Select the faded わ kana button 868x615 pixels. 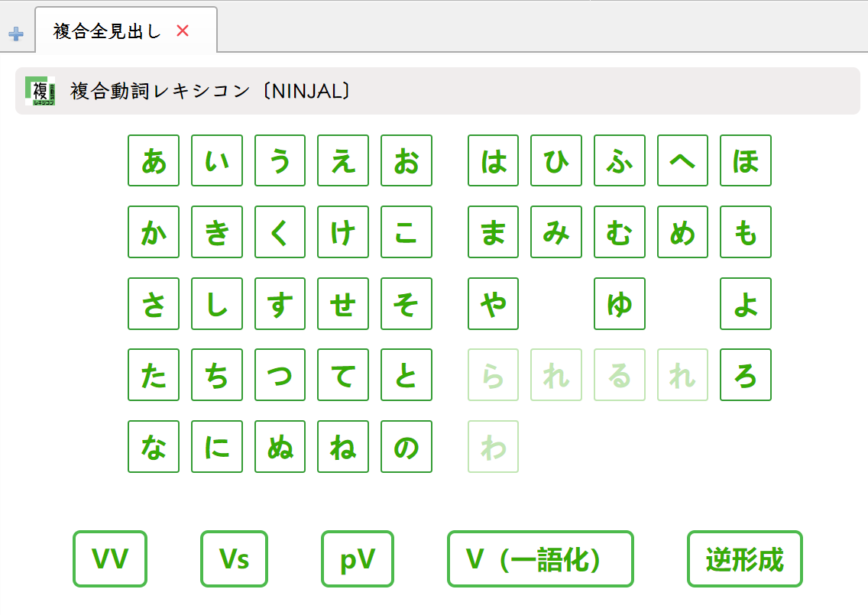[494, 446]
